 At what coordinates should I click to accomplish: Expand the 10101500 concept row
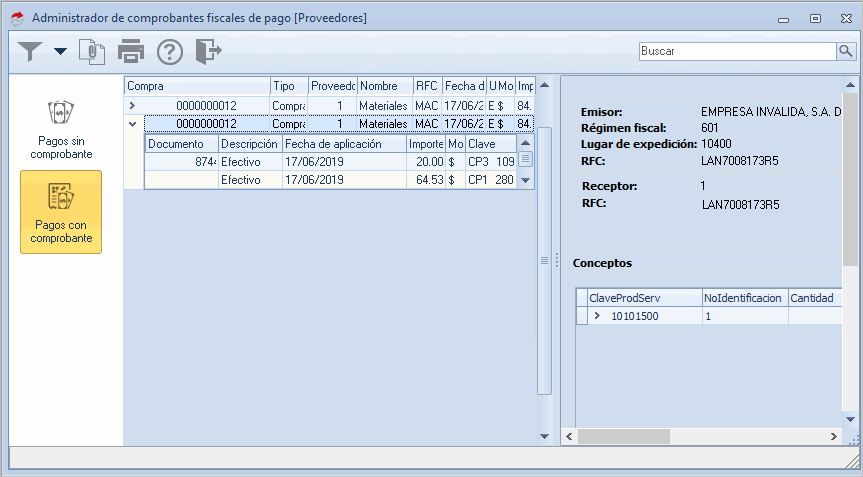(597, 316)
